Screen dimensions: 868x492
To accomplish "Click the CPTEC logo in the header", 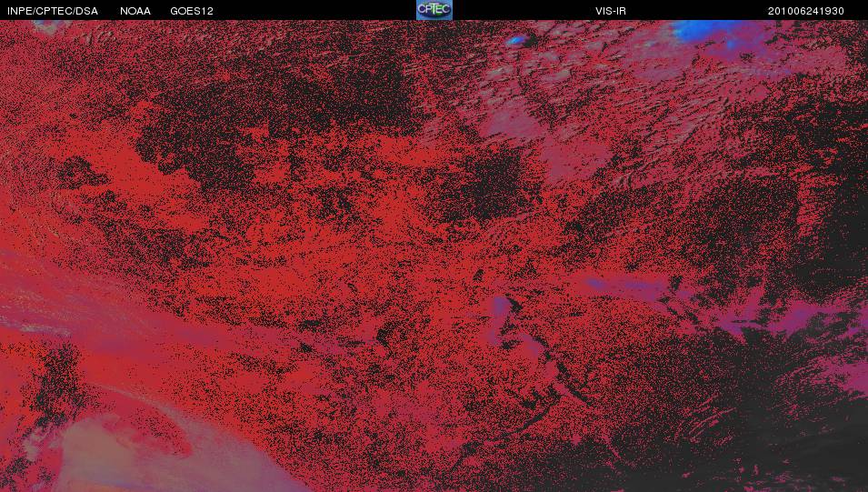I will tap(434, 10).
